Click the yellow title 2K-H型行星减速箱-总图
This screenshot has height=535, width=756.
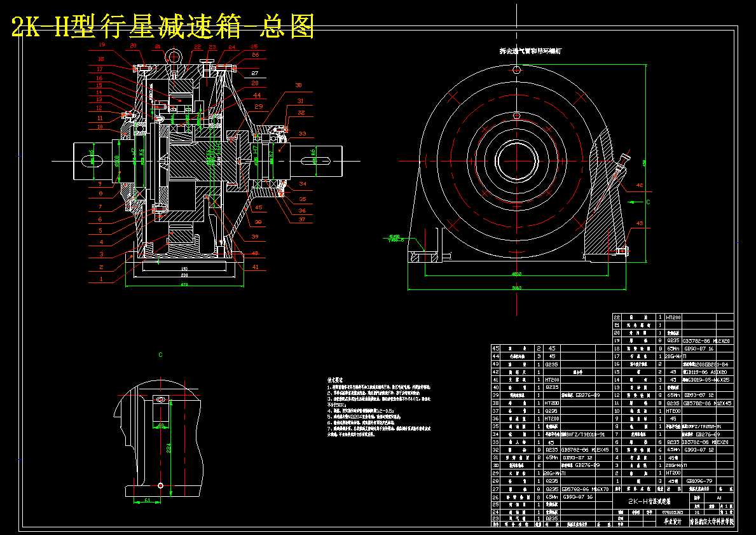pyautogui.click(x=163, y=25)
